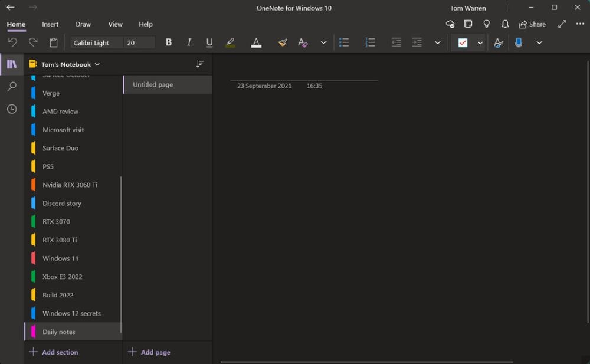Click the notifications bell icon
This screenshot has width=590, height=364.
[505, 24]
